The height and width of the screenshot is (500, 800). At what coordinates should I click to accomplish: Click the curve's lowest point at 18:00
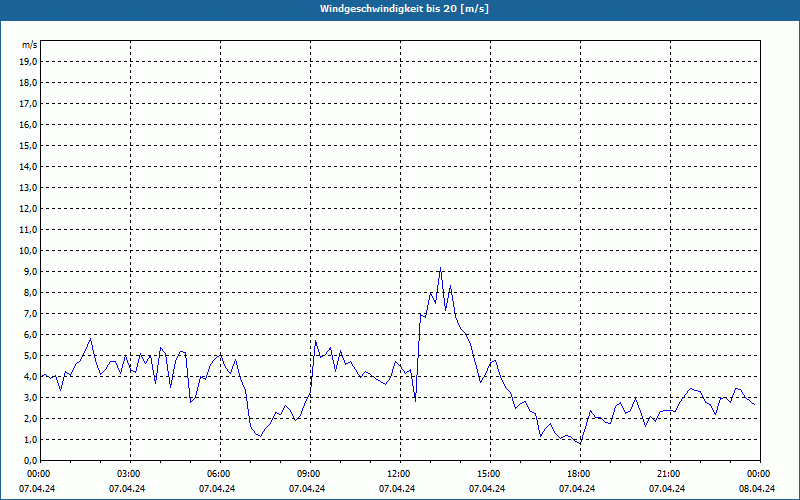580,443
